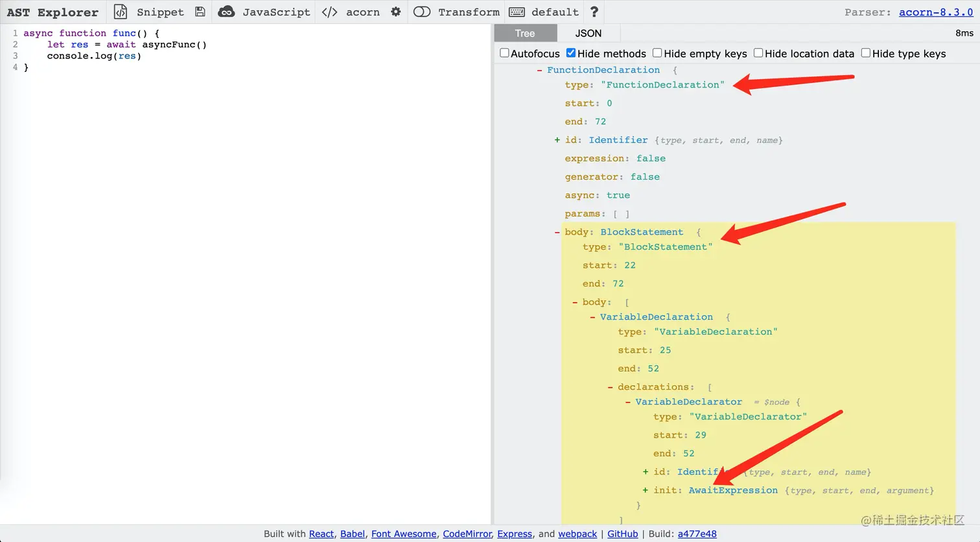
Task: Enable the Hide empty keys checkbox
Action: (657, 53)
